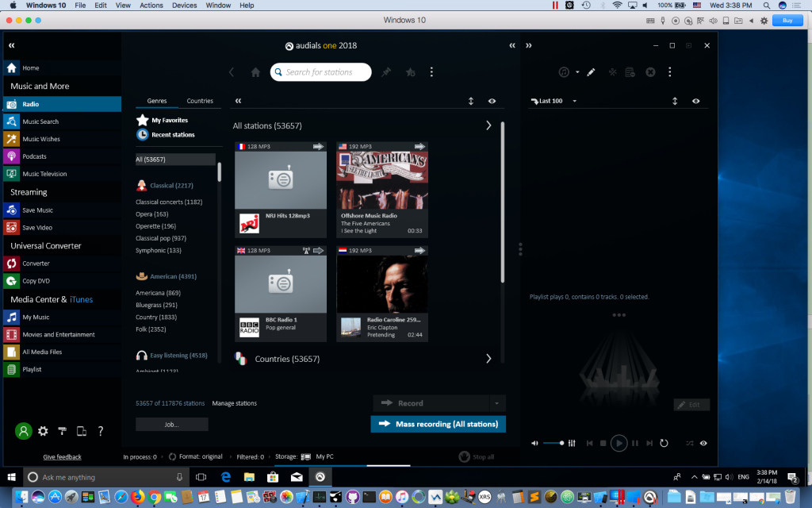Open music note dropdown arrow in player toolbar

click(x=577, y=72)
